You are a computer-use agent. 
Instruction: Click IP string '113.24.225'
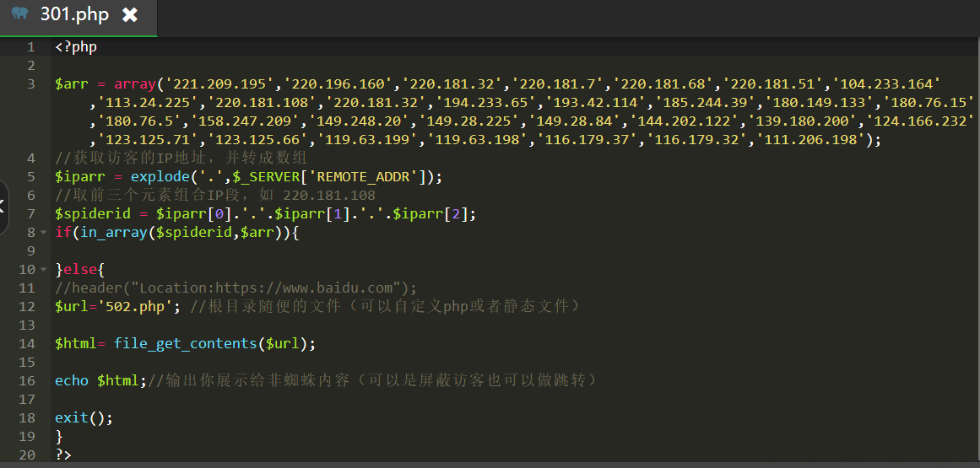pos(148,102)
